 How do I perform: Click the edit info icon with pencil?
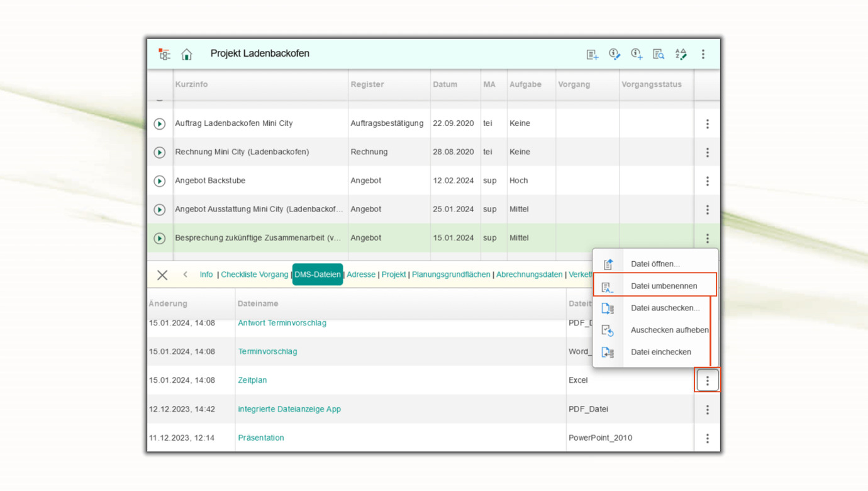coord(615,55)
